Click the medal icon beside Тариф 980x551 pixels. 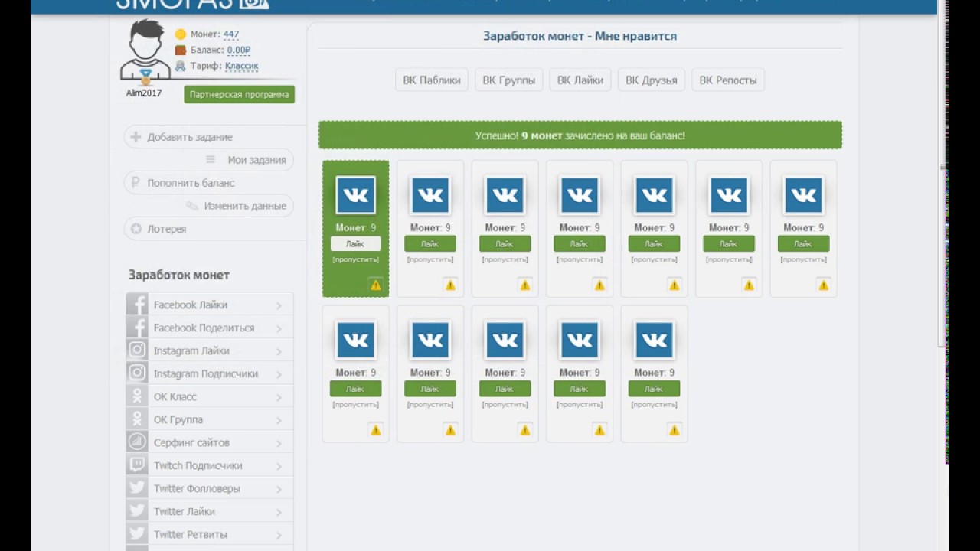click(x=180, y=67)
